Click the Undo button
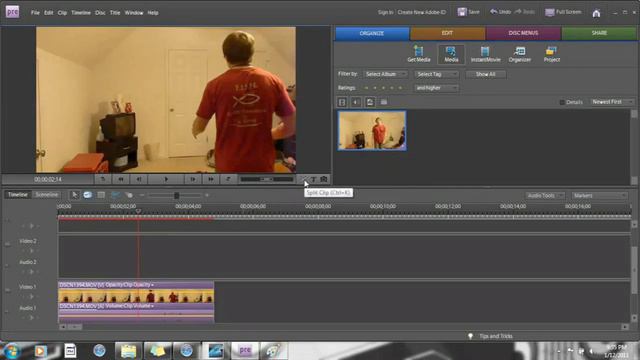Image resolution: width=640 pixels, height=360 pixels. click(500, 12)
